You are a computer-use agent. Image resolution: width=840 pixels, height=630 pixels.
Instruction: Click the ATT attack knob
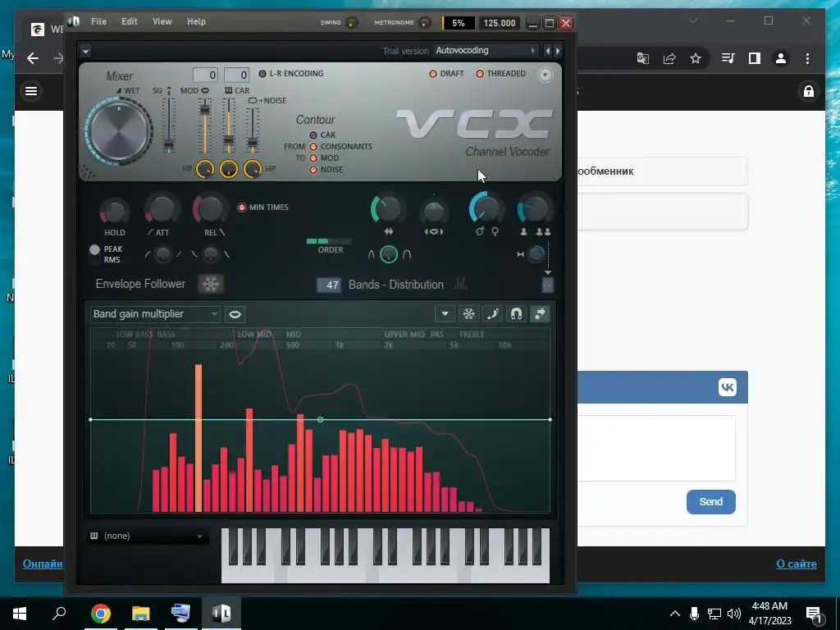coord(162,209)
